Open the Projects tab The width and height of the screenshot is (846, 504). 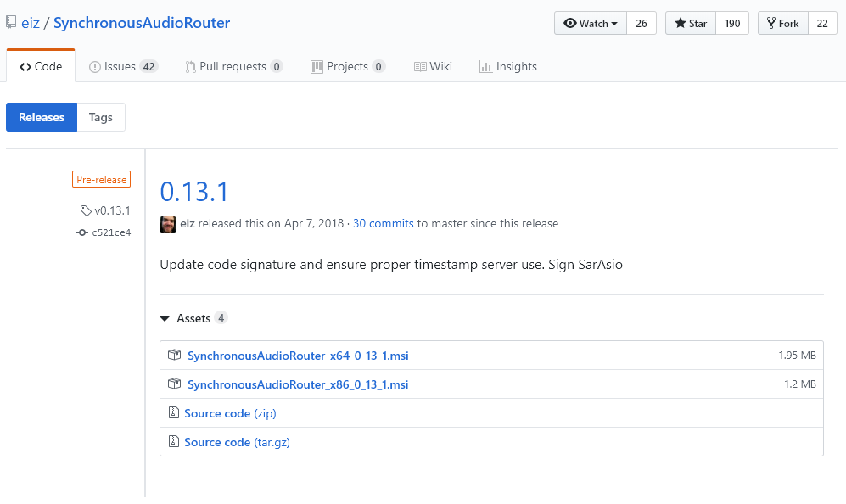348,66
